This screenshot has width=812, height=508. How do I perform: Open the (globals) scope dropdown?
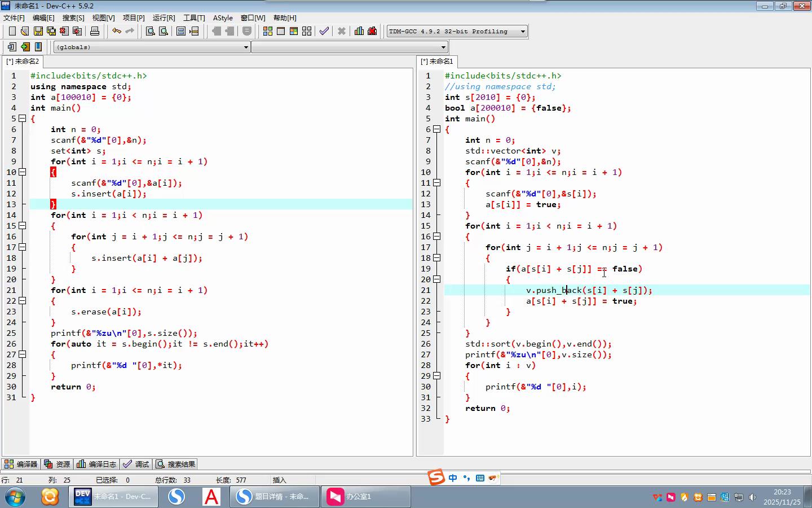pyautogui.click(x=246, y=47)
